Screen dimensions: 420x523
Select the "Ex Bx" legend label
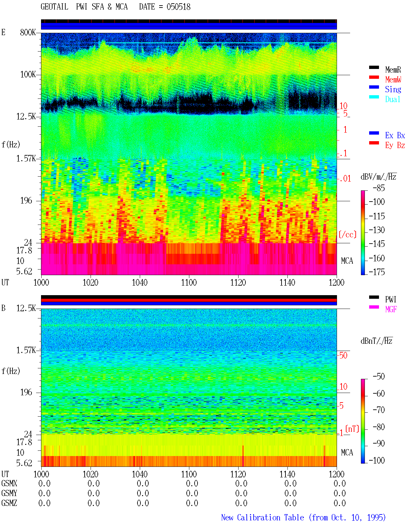click(395, 135)
